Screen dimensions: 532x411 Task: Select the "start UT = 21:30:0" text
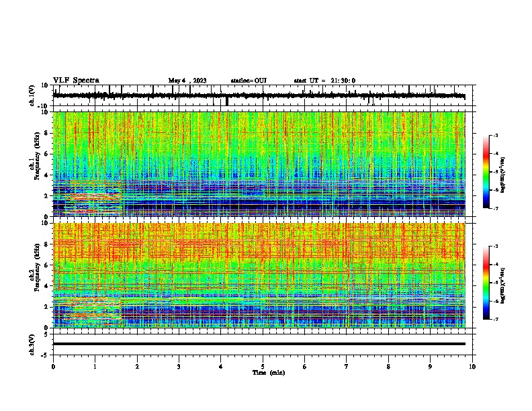[324, 81]
